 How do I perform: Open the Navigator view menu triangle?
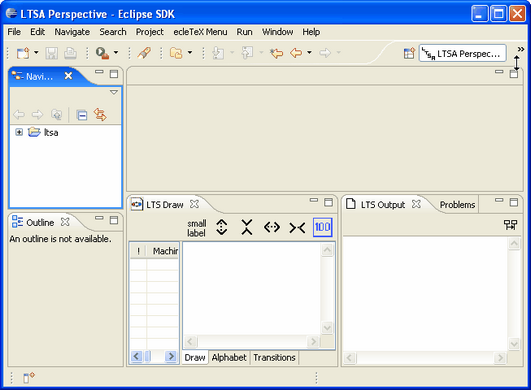click(114, 92)
